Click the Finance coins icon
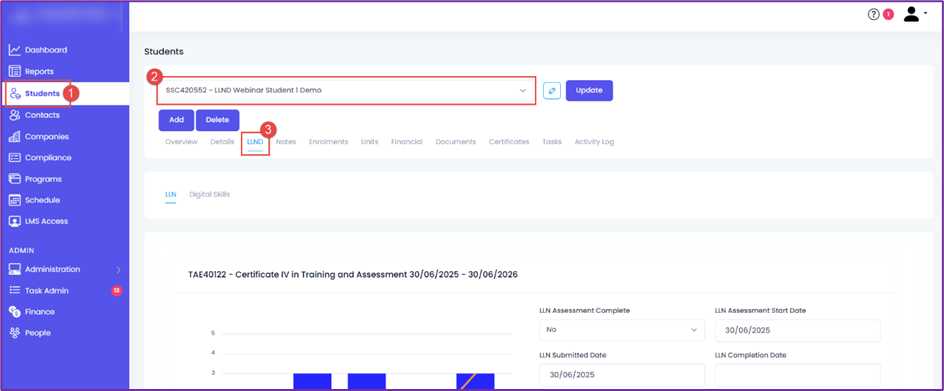 point(15,311)
